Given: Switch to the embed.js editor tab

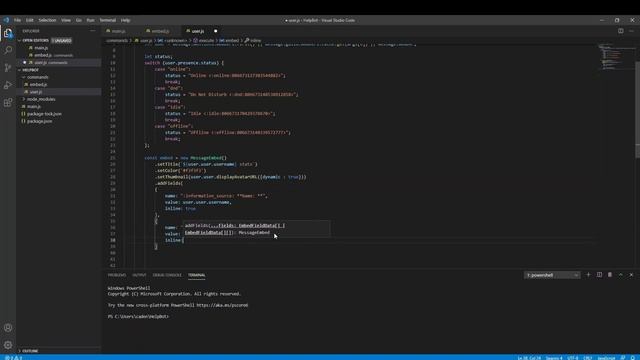Looking at the screenshot, I should 161,31.
